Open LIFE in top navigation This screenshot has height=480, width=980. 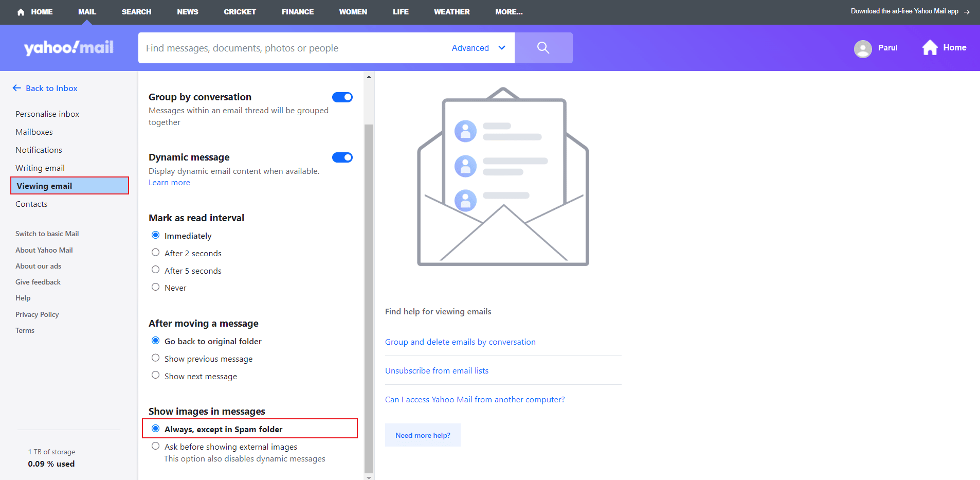(401, 12)
